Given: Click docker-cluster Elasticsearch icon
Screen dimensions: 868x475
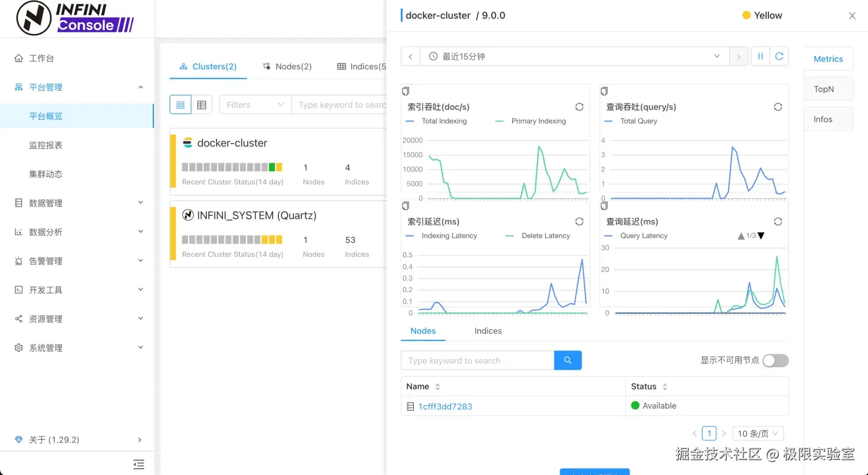Looking at the screenshot, I should pos(187,143).
